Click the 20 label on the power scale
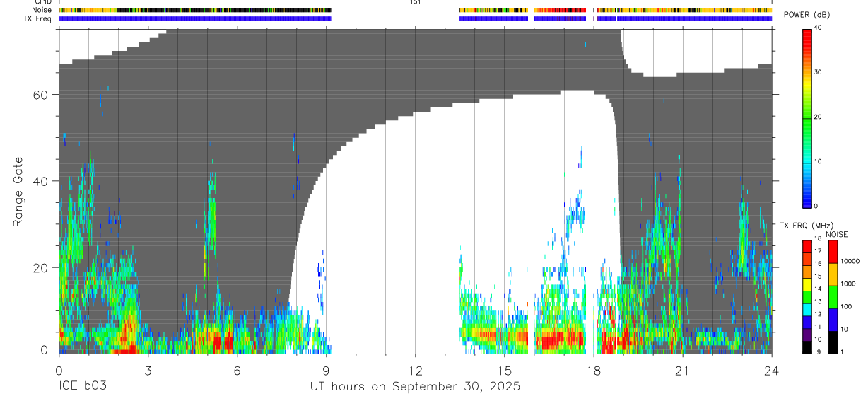 pos(818,117)
